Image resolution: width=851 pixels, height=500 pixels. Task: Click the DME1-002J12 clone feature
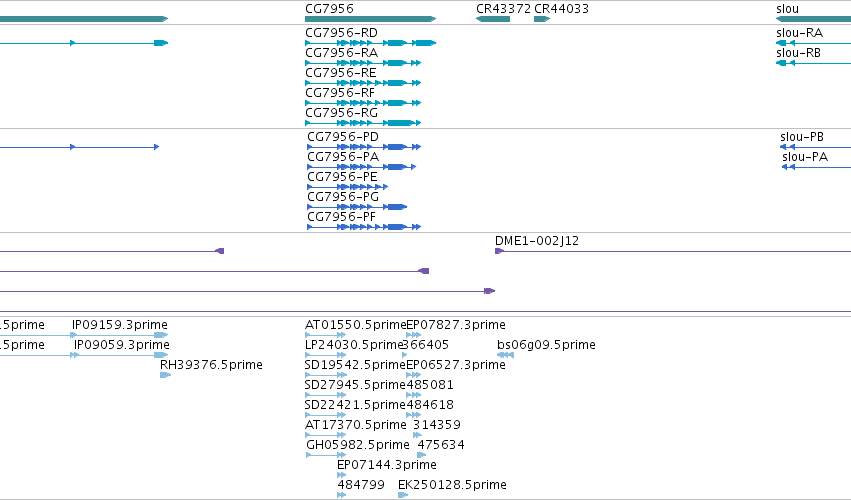pyautogui.click(x=673, y=251)
